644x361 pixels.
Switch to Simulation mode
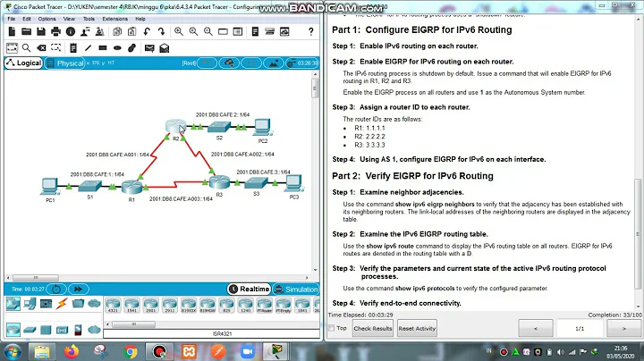tap(296, 290)
